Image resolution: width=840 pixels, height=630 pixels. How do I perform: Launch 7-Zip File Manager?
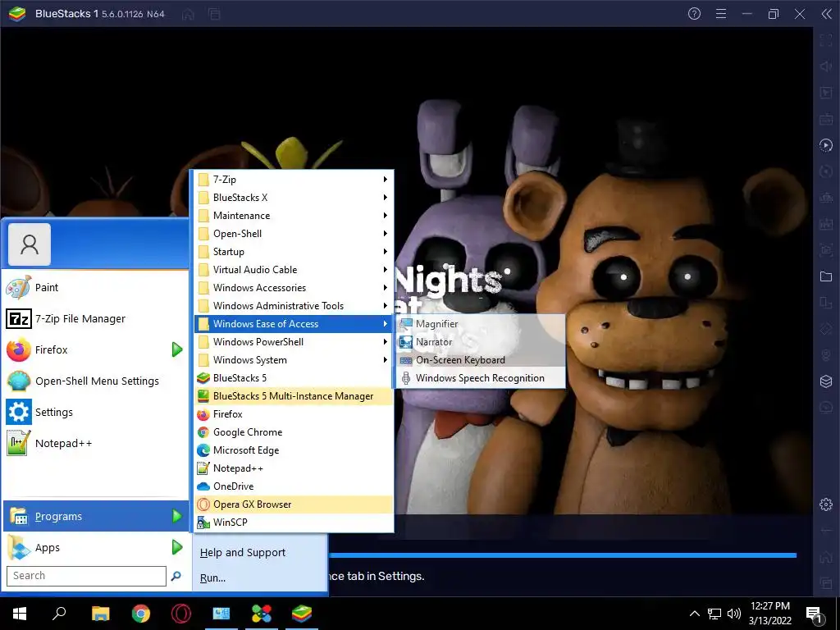(95, 319)
